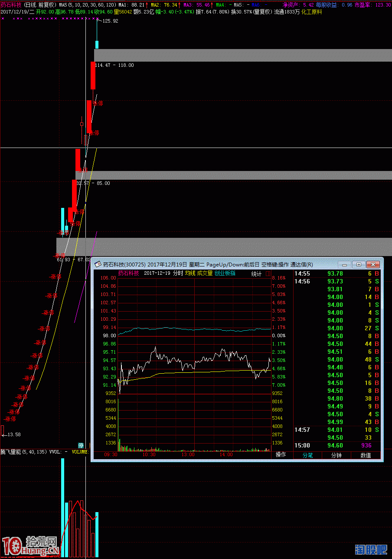Click the 流通1833万 float shares label
This screenshot has height=559, width=392.
pyautogui.click(x=287, y=12)
